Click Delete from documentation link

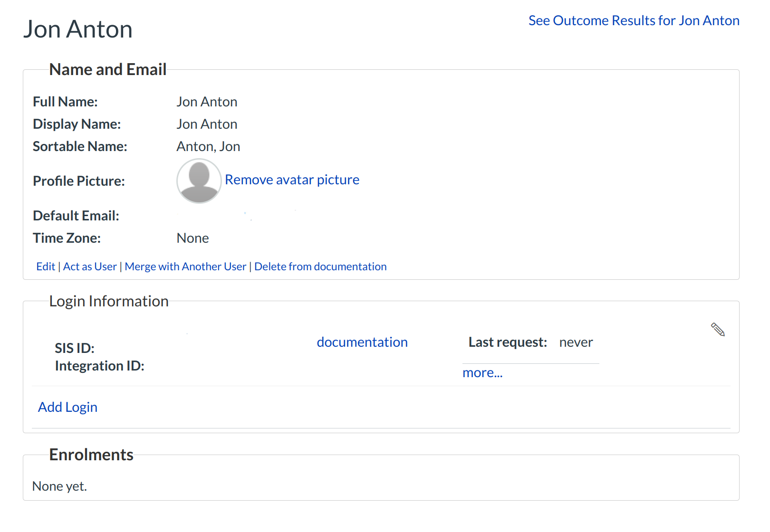click(x=320, y=266)
